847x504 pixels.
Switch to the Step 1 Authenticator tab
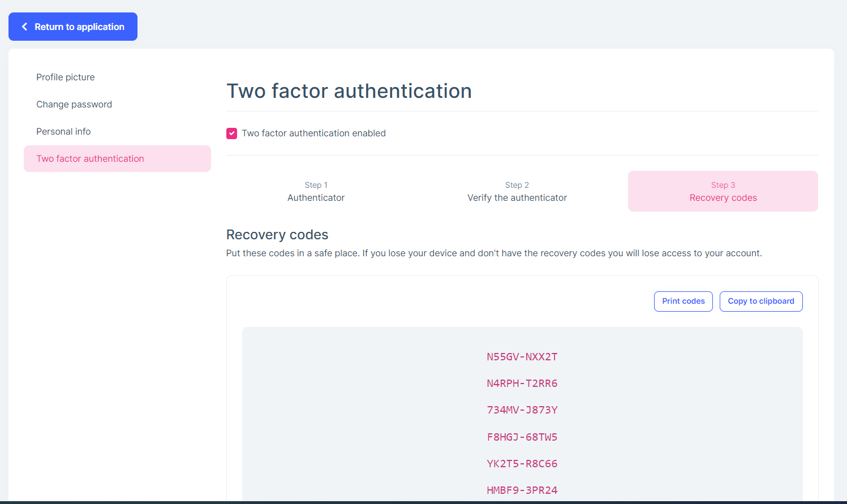point(316,192)
